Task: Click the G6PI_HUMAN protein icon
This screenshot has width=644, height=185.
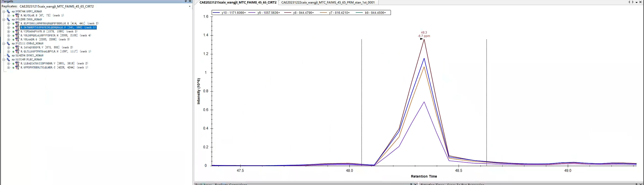Action: [x=8, y=12]
